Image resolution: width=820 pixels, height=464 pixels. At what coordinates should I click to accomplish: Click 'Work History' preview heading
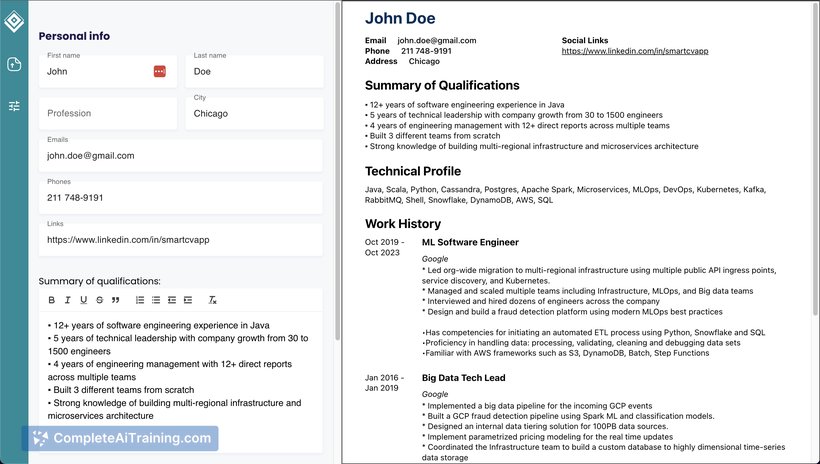click(403, 223)
